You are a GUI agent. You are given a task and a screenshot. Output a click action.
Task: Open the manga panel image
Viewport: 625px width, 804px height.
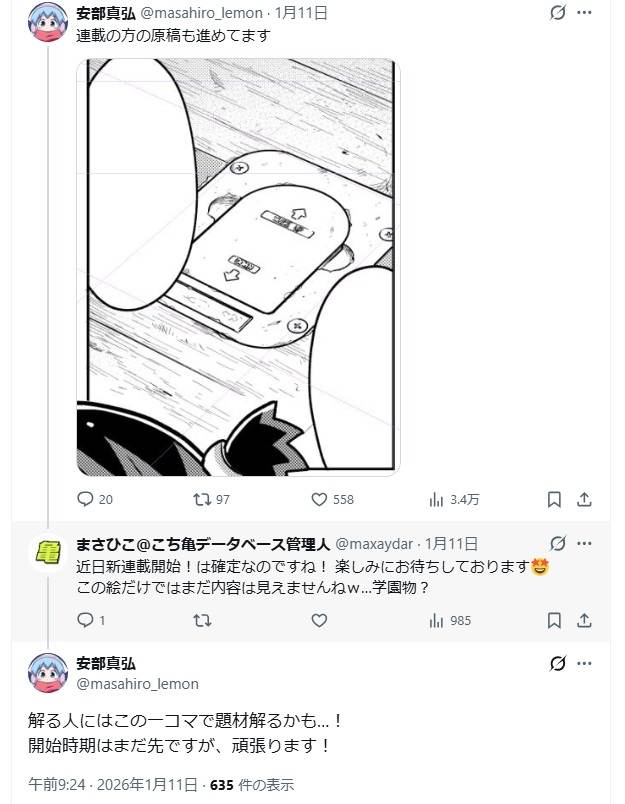pyautogui.click(x=238, y=267)
